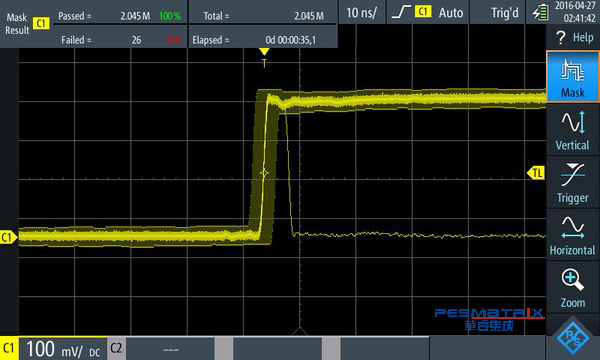Click the triangle marker below the grid
Viewport: 600px width, 360px height.
click(x=300, y=331)
